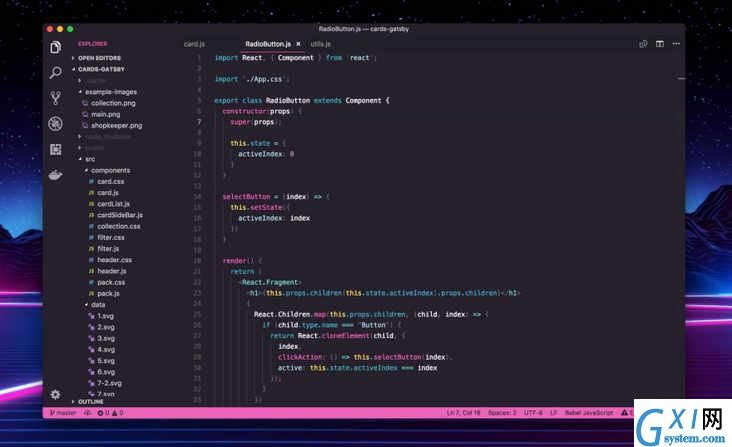Open the Explorer view in activity bar

click(56, 47)
